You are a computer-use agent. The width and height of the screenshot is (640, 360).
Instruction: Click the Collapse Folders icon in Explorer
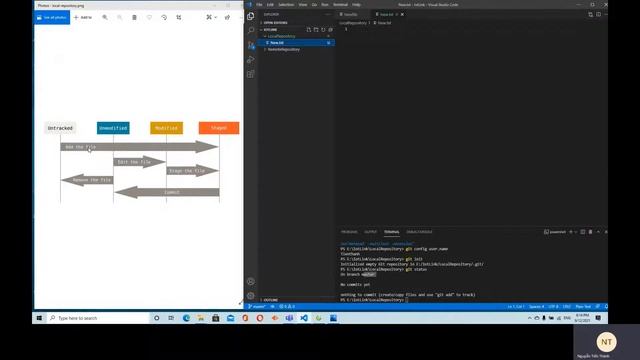coord(330,30)
